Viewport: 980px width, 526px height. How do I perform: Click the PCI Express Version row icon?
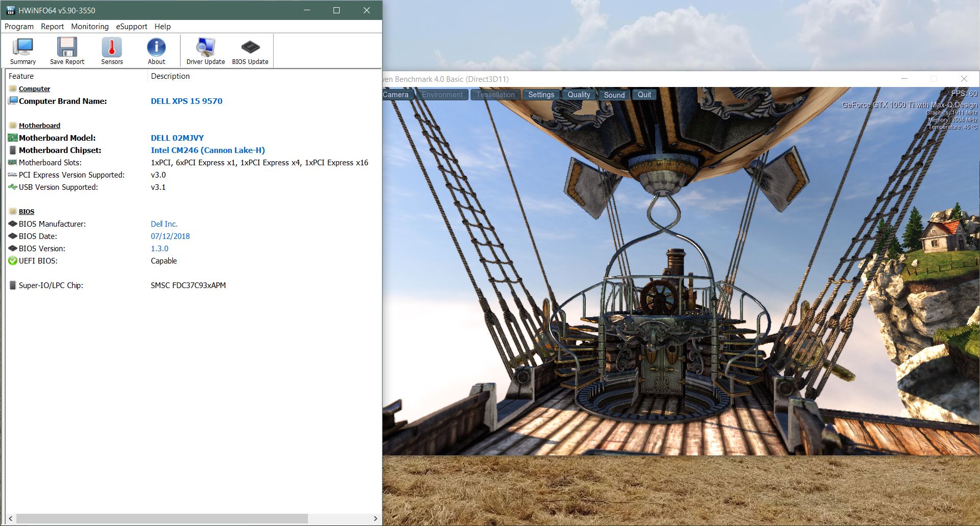tap(13, 174)
